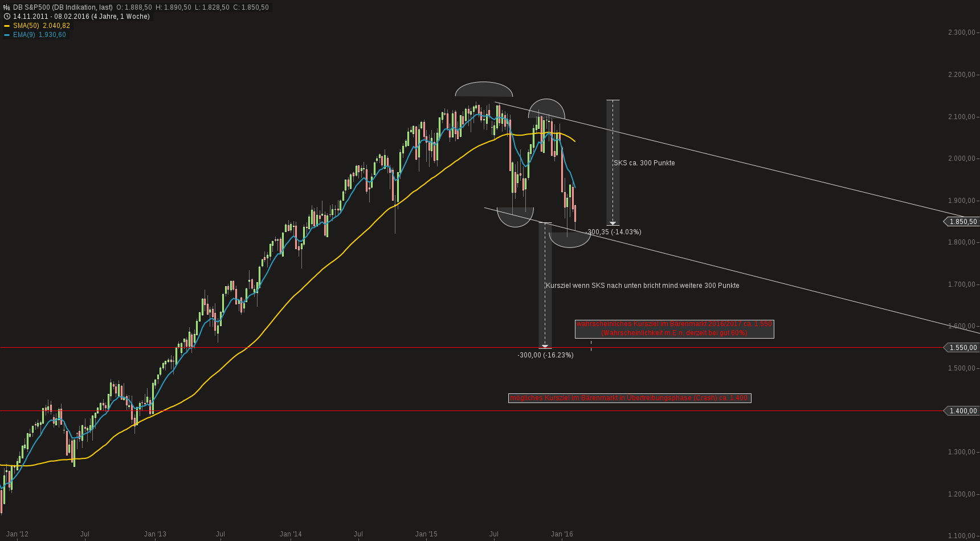The width and height of the screenshot is (980, 541).
Task: Select the Jan '16 axis label
Action: coord(562,534)
